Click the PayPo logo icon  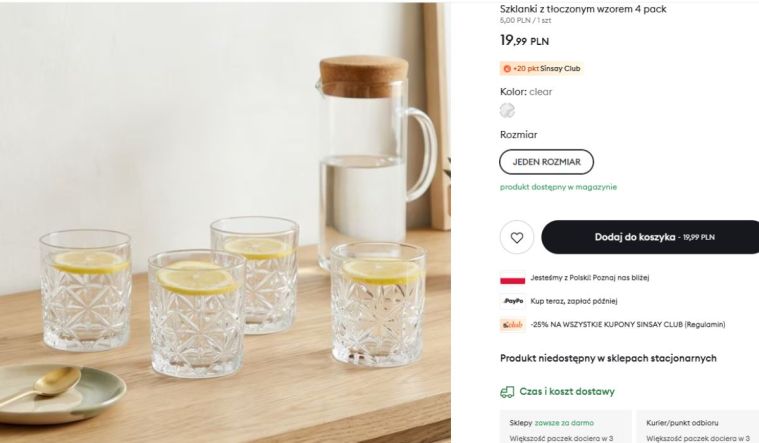(512, 301)
